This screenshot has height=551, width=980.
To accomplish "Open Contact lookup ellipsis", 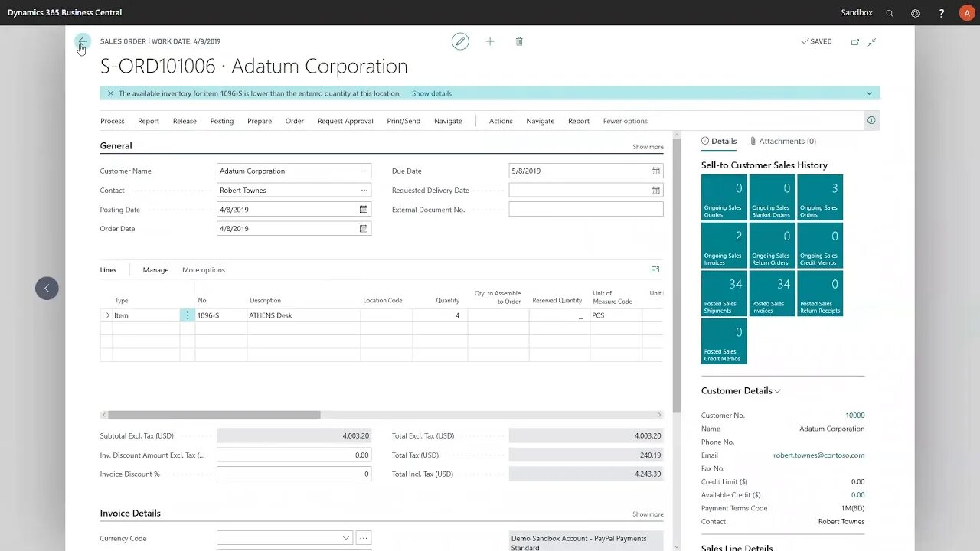I will pos(364,191).
